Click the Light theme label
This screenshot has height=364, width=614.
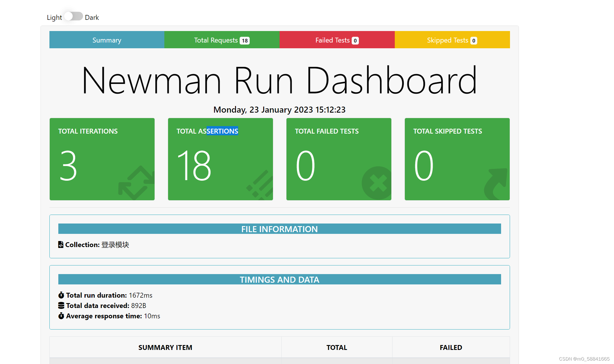coord(54,18)
